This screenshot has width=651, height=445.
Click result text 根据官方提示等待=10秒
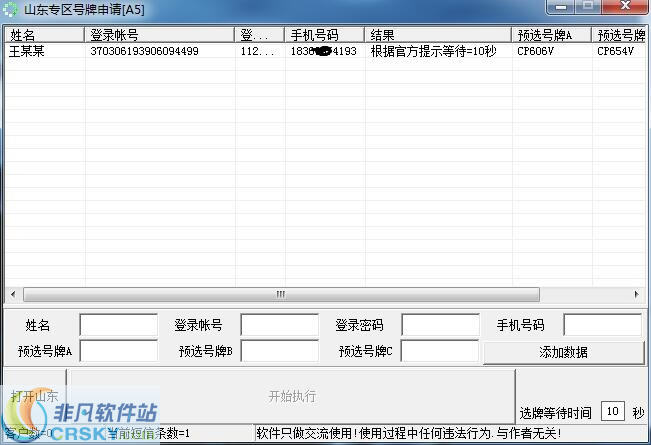click(x=433, y=51)
